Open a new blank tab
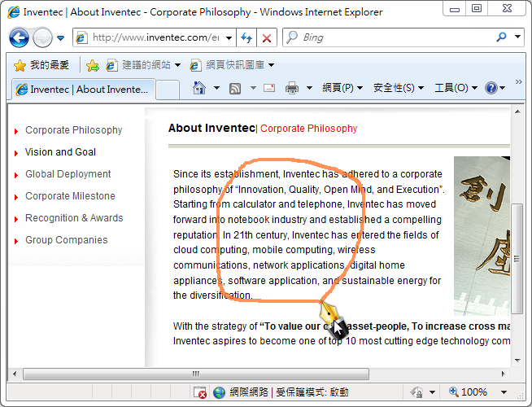This screenshot has width=532, height=407. 168,90
